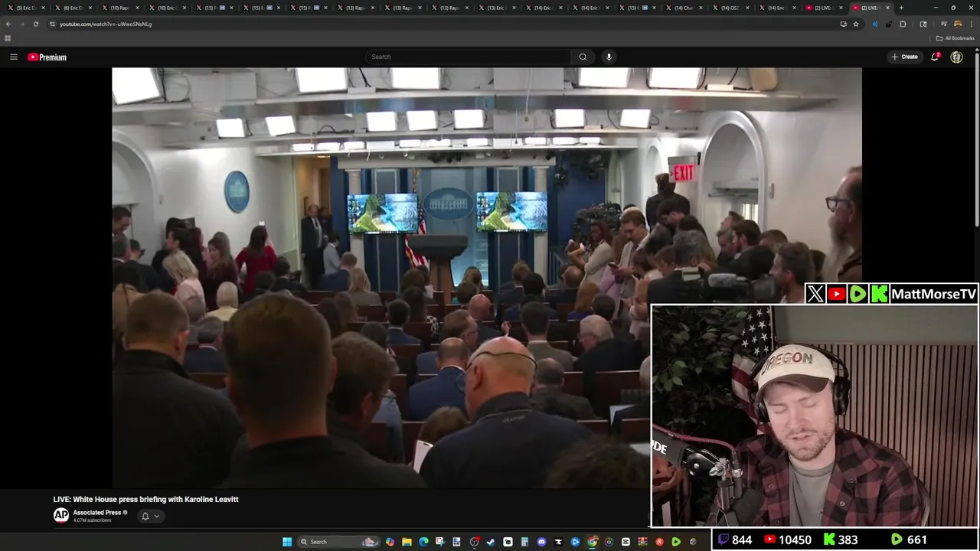Open the YouTube guide hamburger menu

click(x=13, y=57)
